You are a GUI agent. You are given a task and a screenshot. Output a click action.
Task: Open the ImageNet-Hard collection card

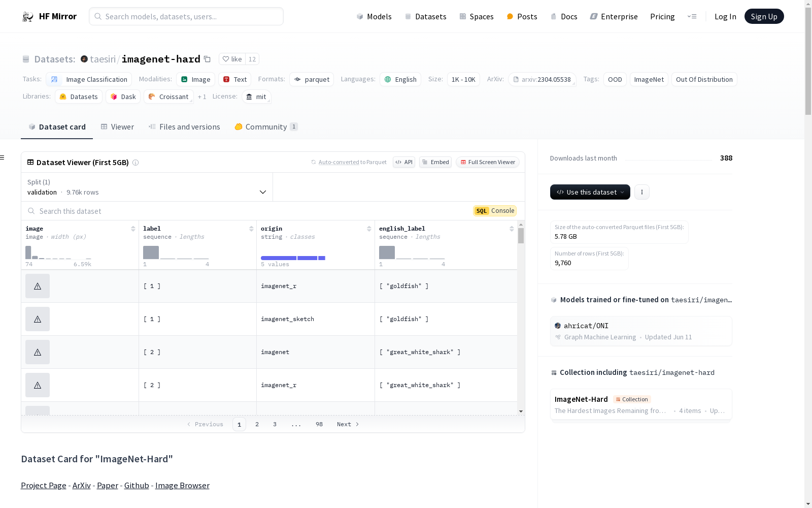click(641, 405)
